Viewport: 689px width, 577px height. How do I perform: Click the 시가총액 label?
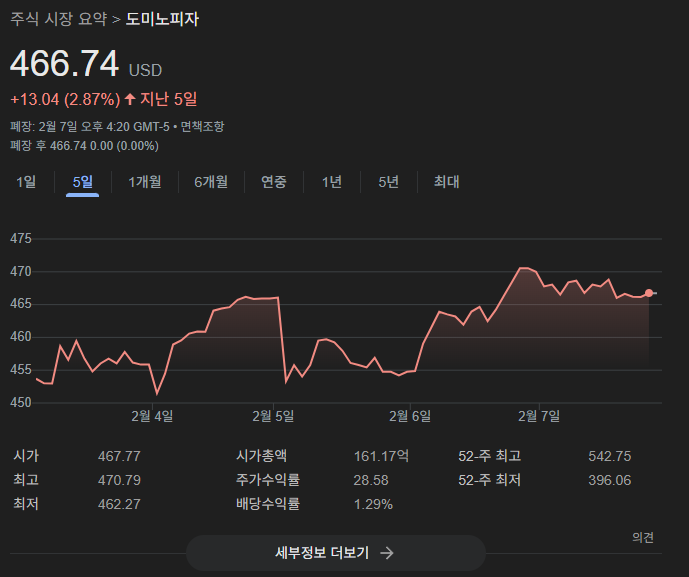click(261, 456)
